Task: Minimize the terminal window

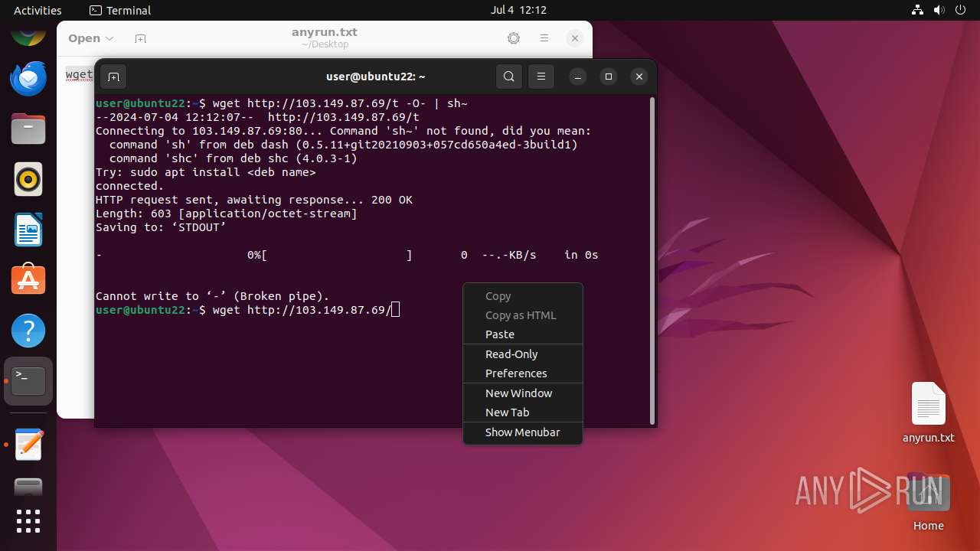Action: click(578, 77)
